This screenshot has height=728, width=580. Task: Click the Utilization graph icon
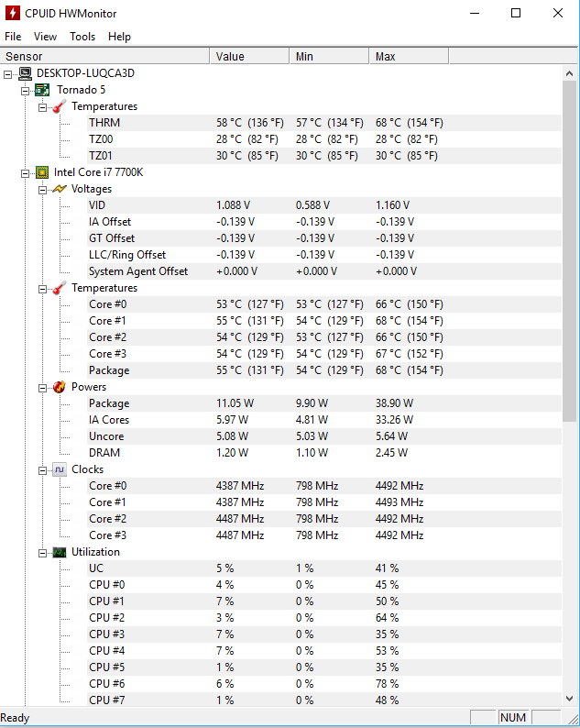click(59, 552)
